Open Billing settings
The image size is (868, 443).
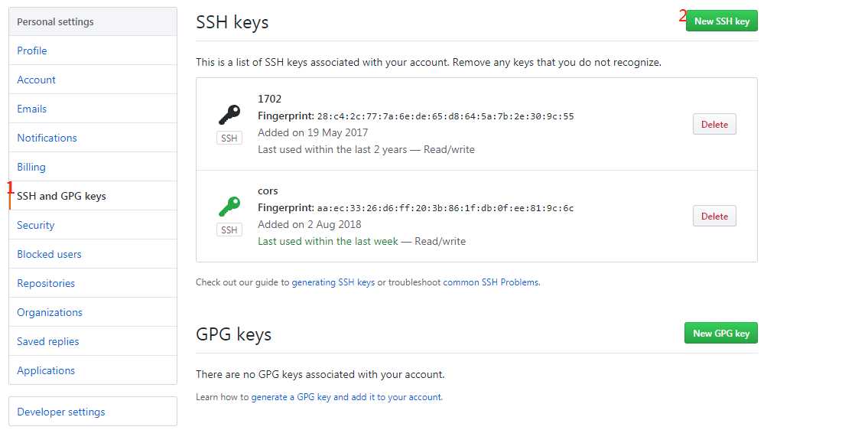tap(93, 167)
